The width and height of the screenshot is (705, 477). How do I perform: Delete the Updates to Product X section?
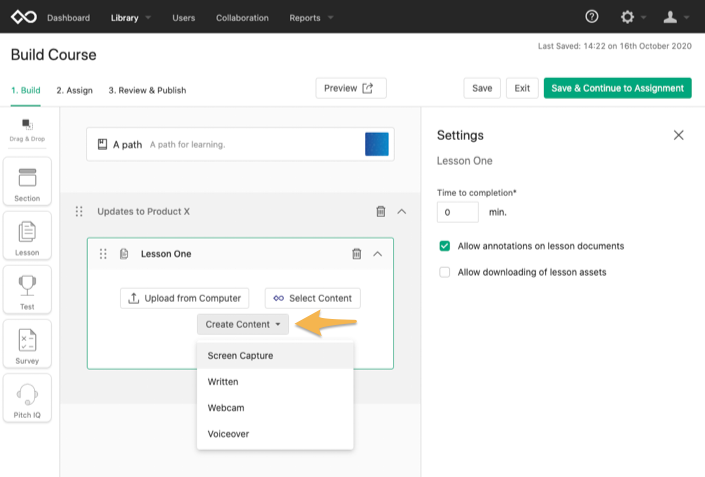[x=380, y=211]
